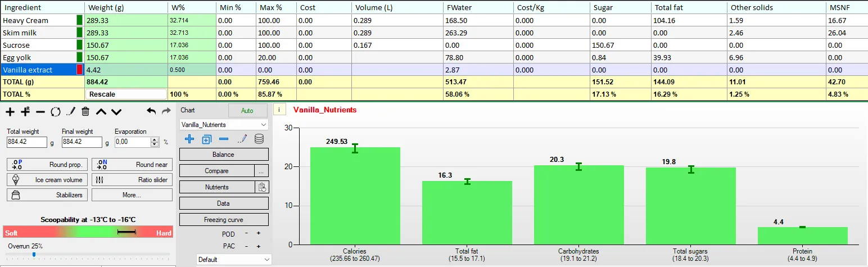Click the Scoopability soft-to-hard bar
This screenshot has height=267, width=868.
click(88, 233)
